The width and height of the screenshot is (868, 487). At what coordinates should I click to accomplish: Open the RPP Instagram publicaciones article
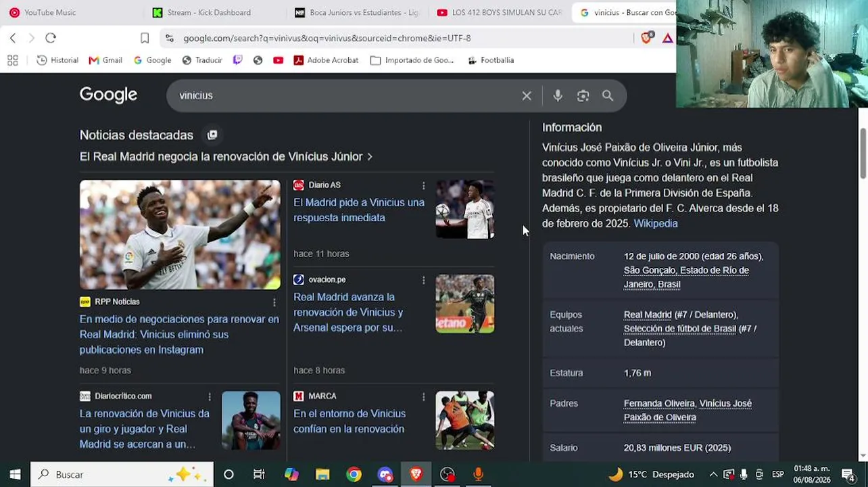pyautogui.click(x=179, y=335)
